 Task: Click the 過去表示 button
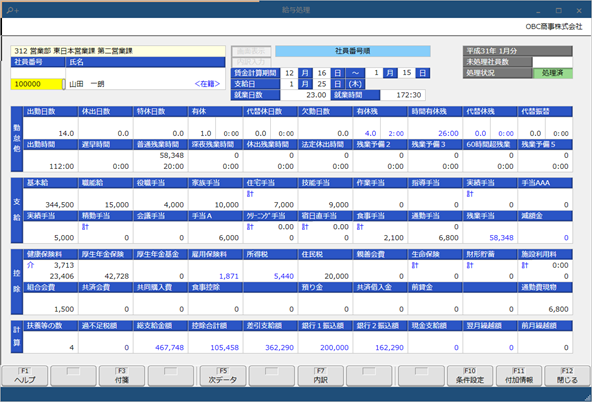[251, 51]
